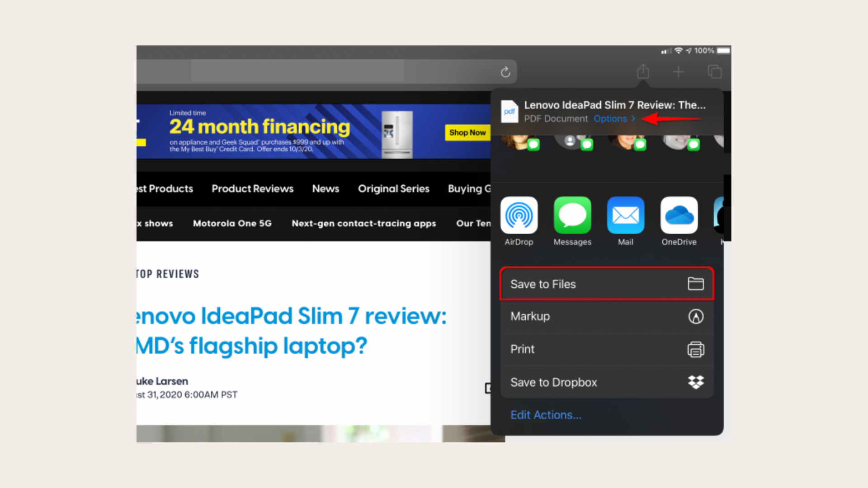868x488 pixels.
Task: Tap the browser tabs switcher
Action: point(715,71)
